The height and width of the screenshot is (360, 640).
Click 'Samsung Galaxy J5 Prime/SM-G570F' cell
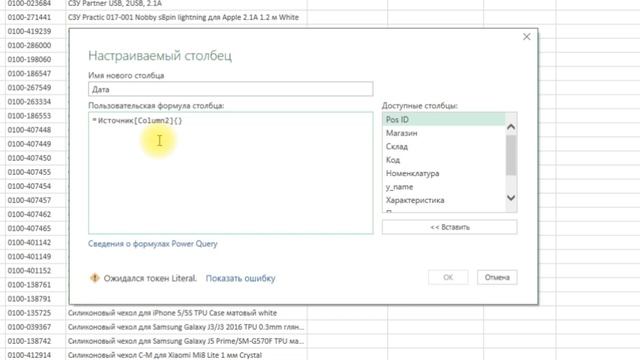[x=186, y=341]
